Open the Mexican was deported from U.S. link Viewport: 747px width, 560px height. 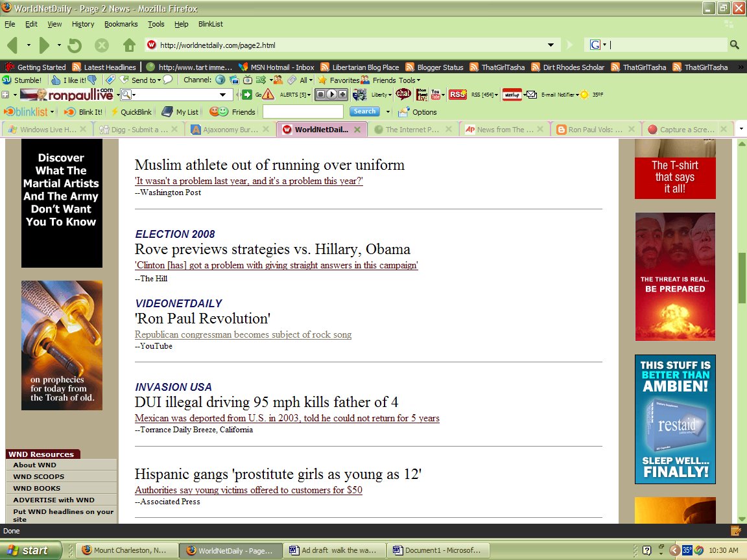pos(287,418)
